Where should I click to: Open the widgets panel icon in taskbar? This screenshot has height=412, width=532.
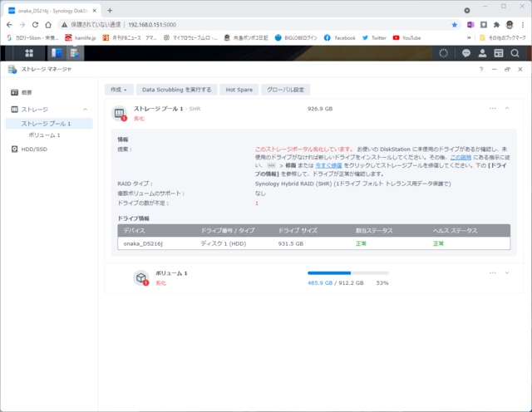tap(499, 53)
